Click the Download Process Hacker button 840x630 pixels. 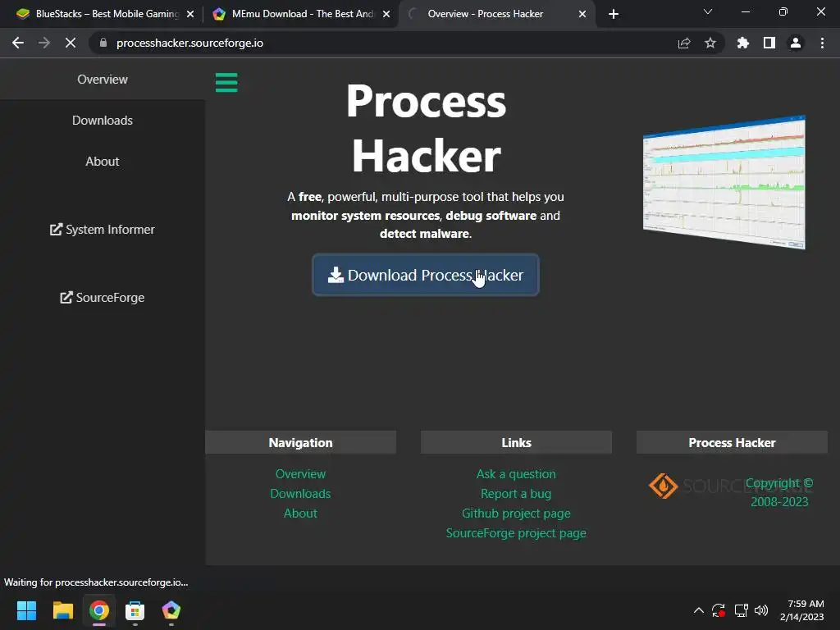click(426, 275)
